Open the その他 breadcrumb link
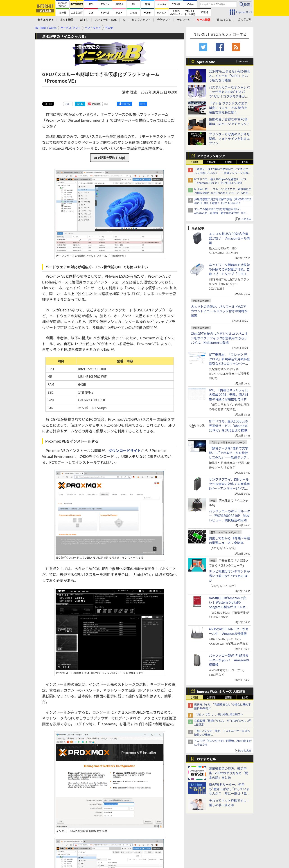This screenshot has width=289, height=868. (109, 28)
